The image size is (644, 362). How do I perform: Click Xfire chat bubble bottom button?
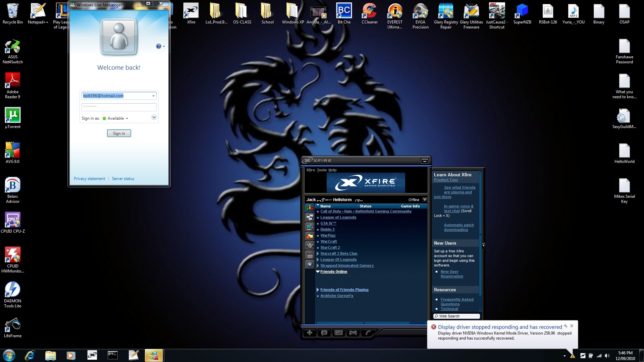(324, 333)
